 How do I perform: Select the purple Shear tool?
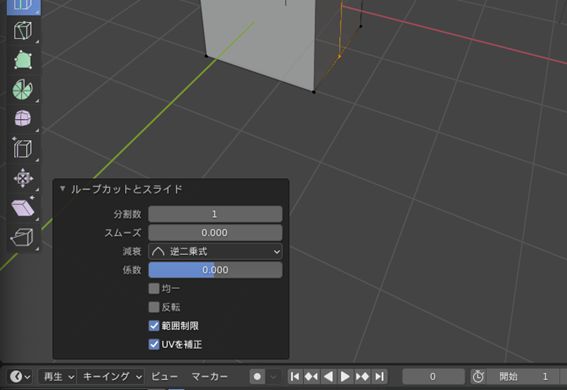tap(23, 207)
